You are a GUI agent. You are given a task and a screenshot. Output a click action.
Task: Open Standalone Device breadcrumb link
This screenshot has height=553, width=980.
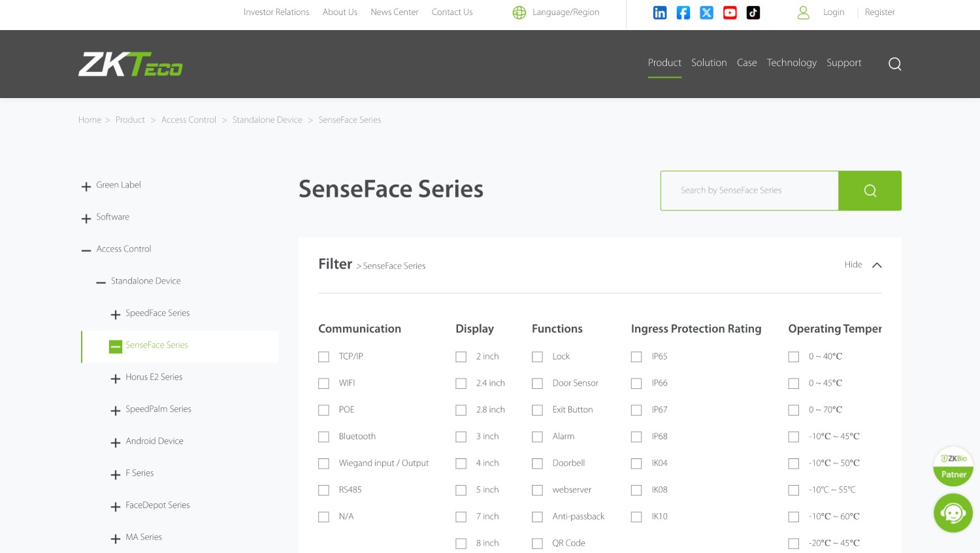pos(267,120)
